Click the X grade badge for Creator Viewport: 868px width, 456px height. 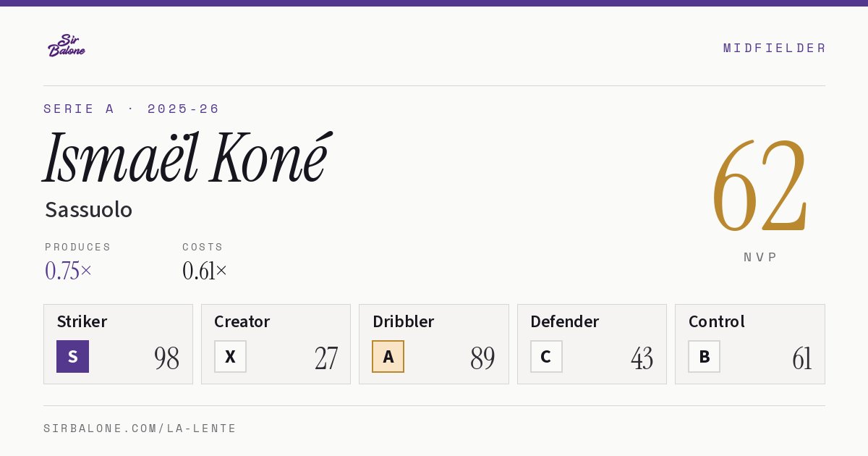tap(230, 356)
